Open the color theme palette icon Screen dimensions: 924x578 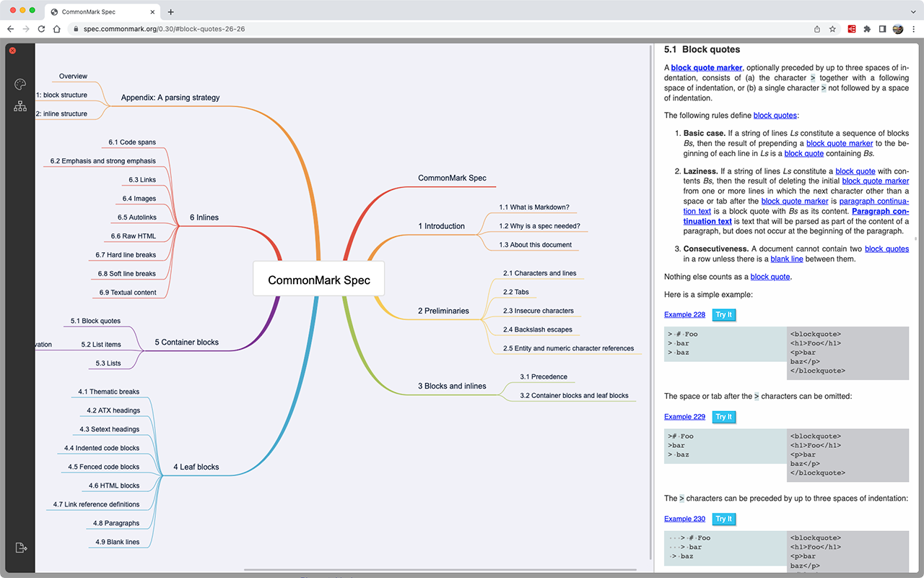20,85
